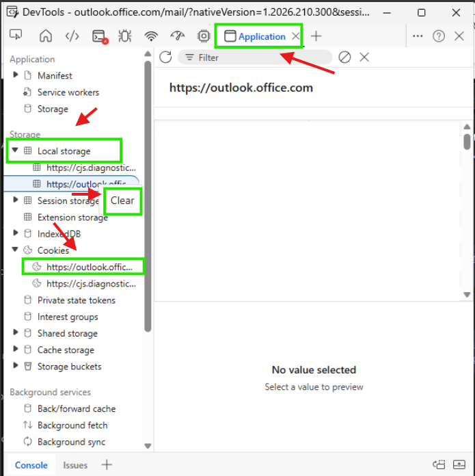The height and width of the screenshot is (476, 475).
Task: Open Background sync item
Action: (x=71, y=442)
